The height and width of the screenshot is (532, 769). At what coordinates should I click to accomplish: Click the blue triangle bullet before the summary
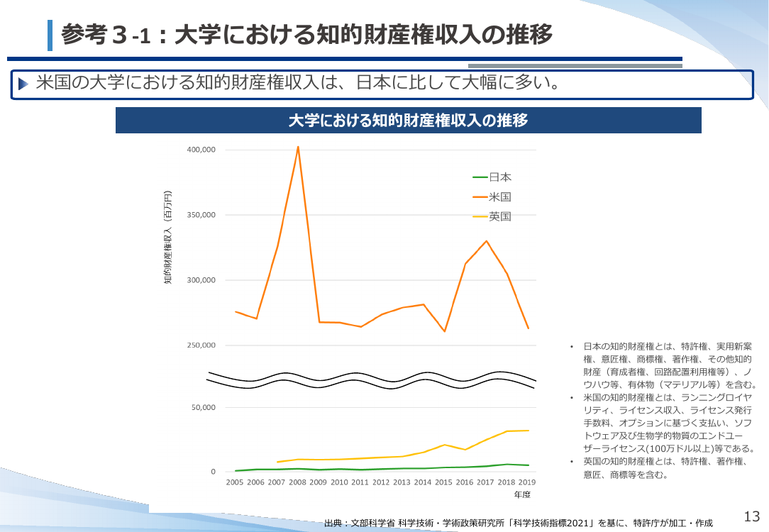(23, 84)
